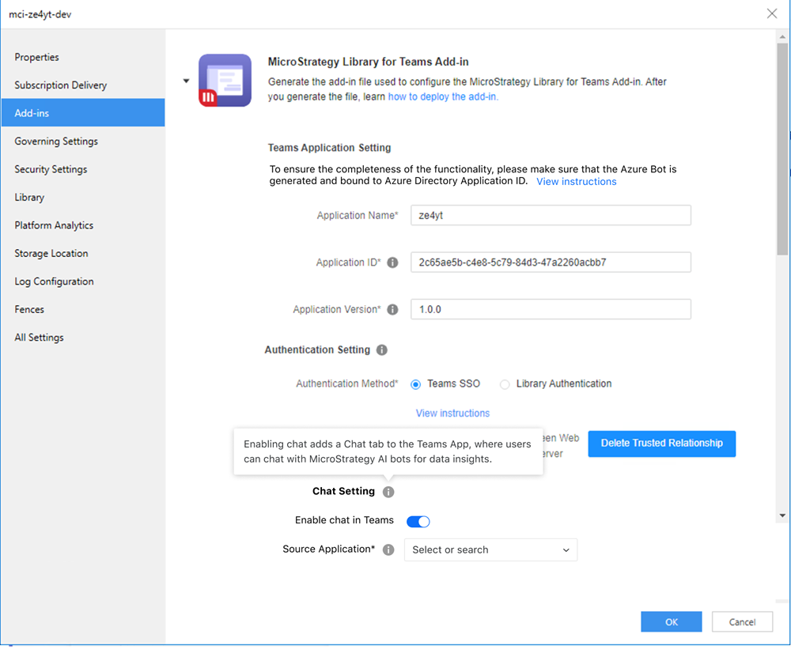This screenshot has height=672, width=791.
Task: Collapse the Teams Add-in section arrow
Action: point(186,81)
